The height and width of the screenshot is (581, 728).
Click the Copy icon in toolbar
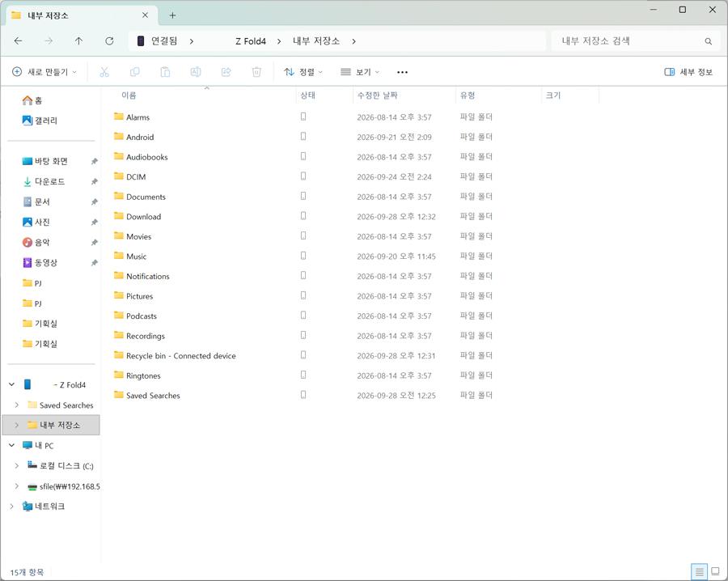pyautogui.click(x=134, y=72)
